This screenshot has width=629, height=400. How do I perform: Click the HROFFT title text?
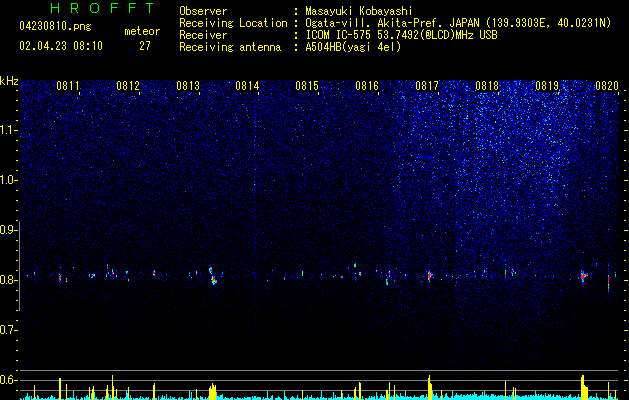tap(102, 8)
